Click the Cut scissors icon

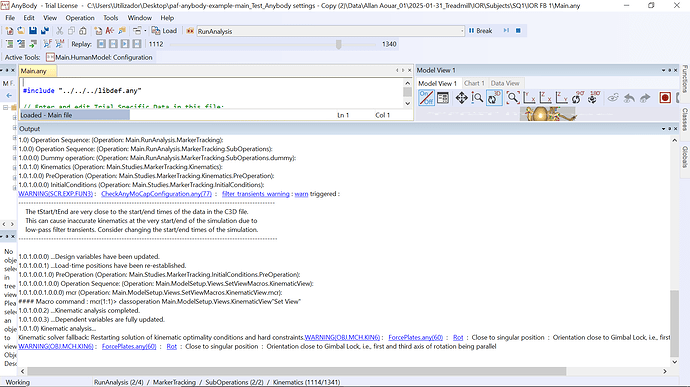[x=59, y=31]
